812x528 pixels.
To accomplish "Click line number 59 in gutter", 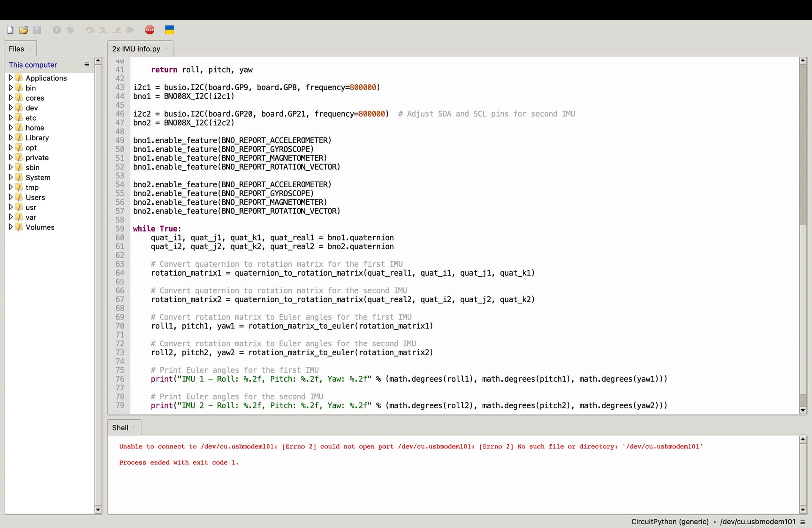I will 120,229.
